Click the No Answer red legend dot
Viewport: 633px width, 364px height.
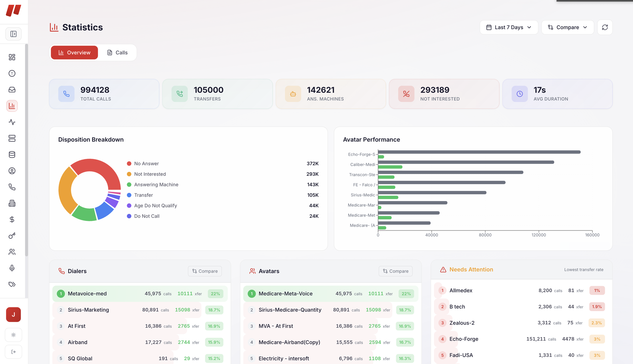pyautogui.click(x=129, y=164)
